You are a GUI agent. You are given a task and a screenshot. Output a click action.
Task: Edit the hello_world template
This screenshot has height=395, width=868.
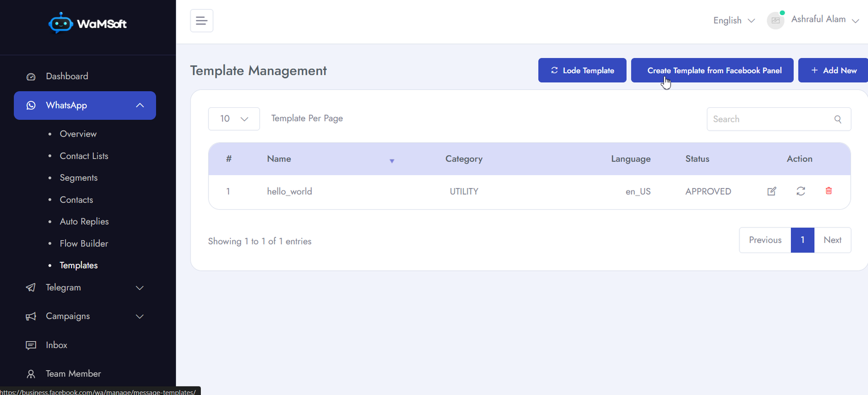tap(771, 191)
